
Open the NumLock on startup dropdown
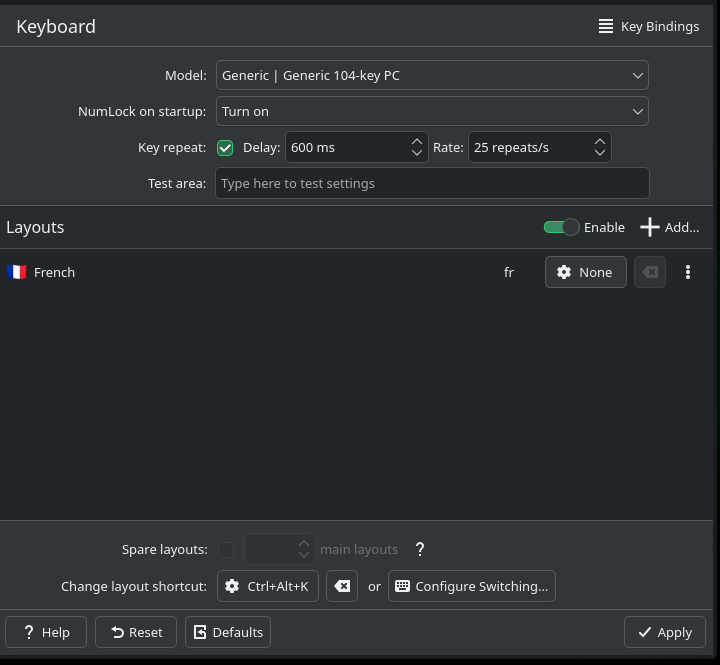coord(432,111)
